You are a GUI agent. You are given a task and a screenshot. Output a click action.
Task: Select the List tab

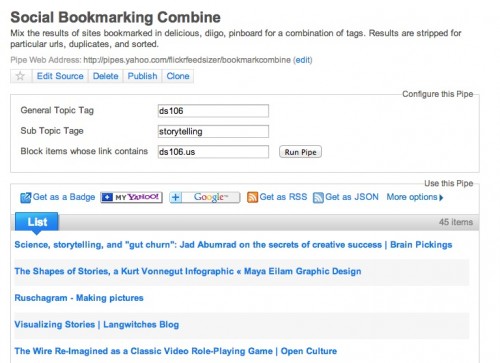[x=37, y=222]
